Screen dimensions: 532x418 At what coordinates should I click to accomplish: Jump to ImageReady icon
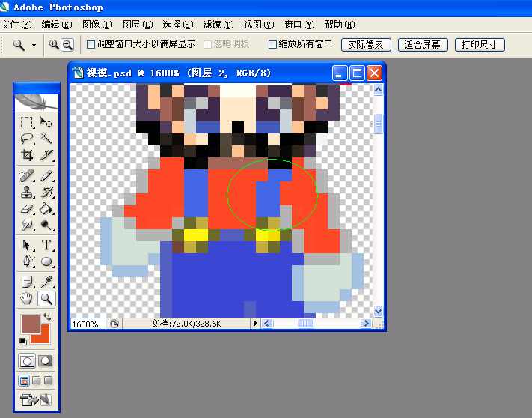37,399
